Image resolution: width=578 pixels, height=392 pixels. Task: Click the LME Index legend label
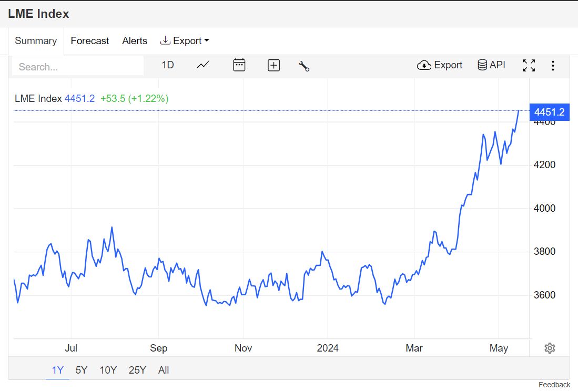pos(38,98)
